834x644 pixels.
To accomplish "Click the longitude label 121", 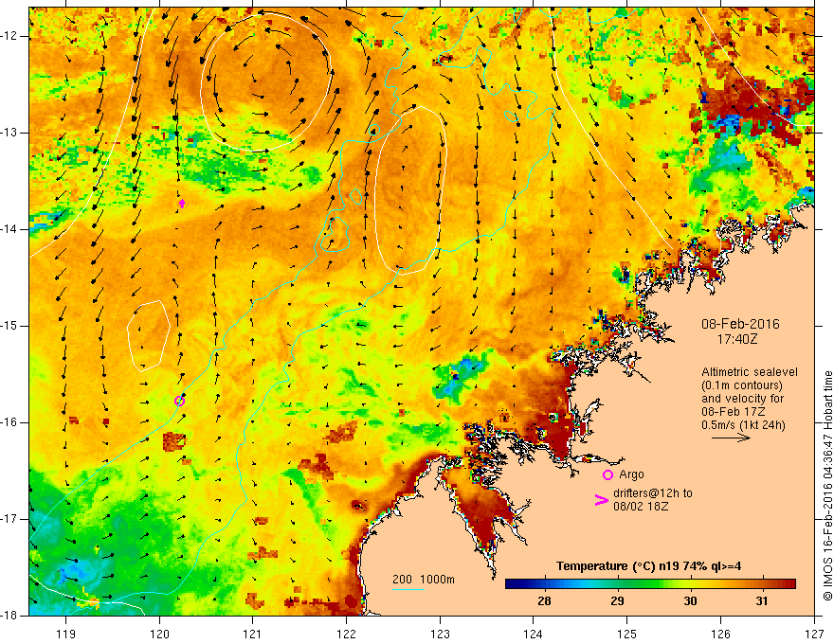I will 253,634.
